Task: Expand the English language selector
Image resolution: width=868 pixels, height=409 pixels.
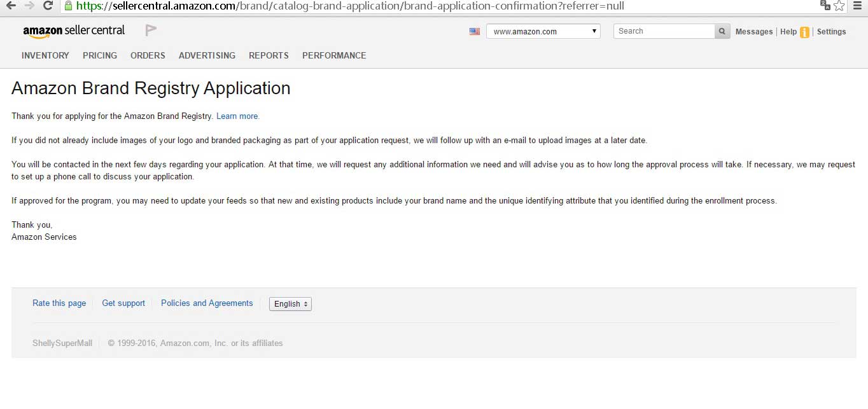Action: click(290, 304)
